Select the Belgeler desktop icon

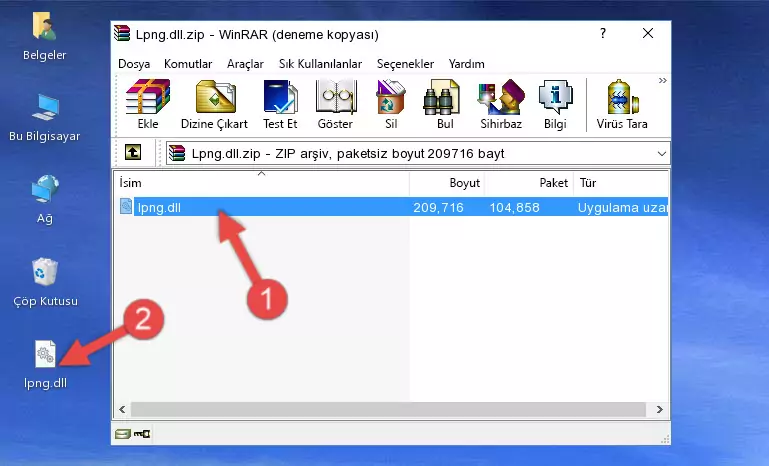(45, 36)
